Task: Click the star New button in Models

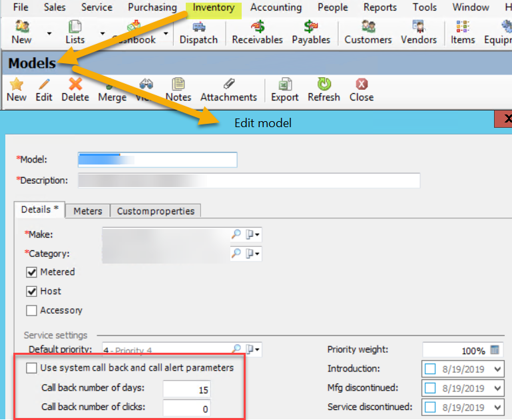Action: point(17,90)
